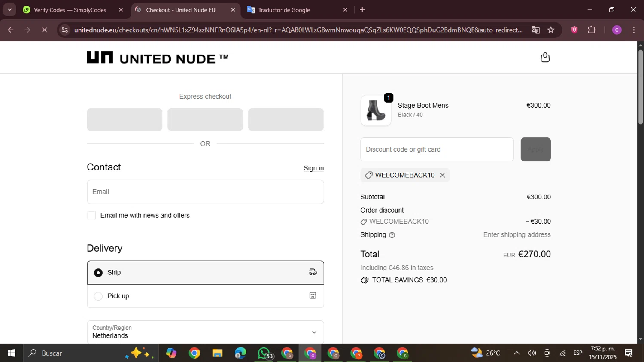Click the address bar URL
Viewport: 644px width, 362px height.
pos(298,30)
